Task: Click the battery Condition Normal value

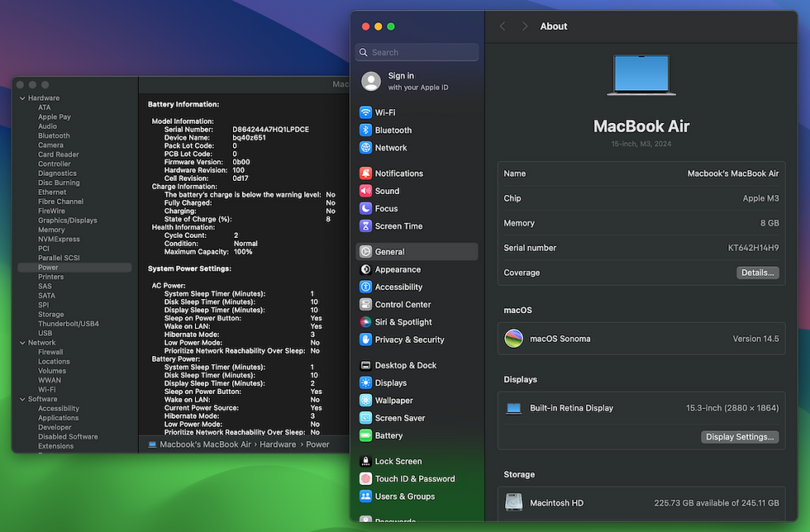Action: 245,244
